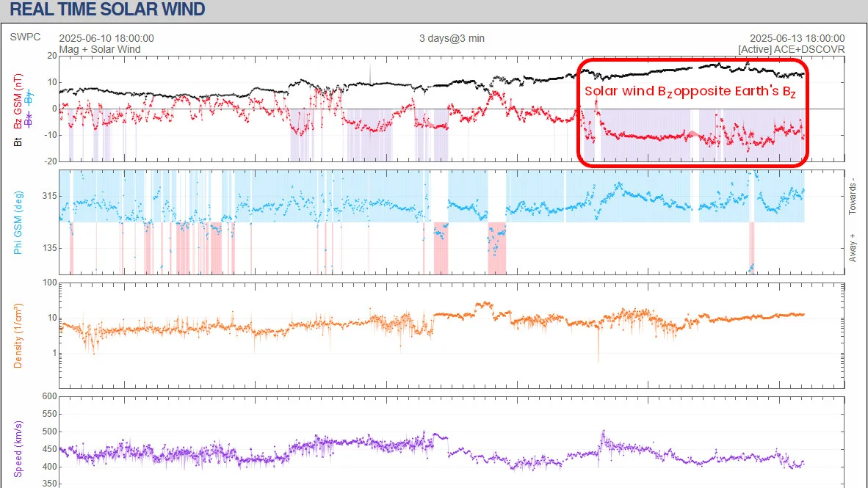Click the 'Mag + Solar Wind' subtitle

100,49
